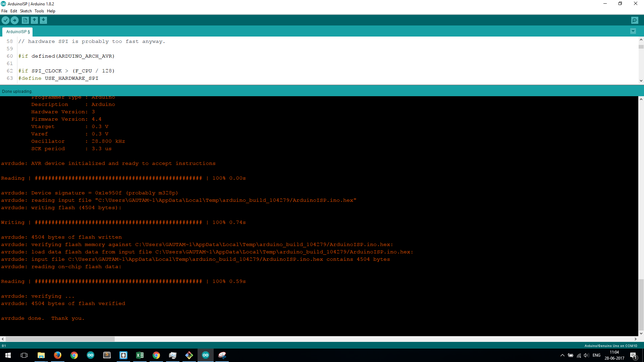Expand the tab options dropdown arrow
This screenshot has height=362, width=644.
(633, 31)
